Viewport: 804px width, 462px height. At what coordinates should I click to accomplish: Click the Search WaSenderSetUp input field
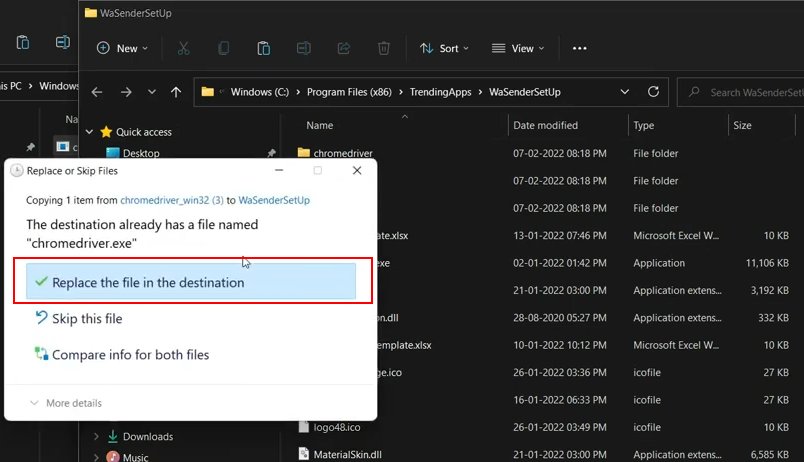tap(750, 92)
